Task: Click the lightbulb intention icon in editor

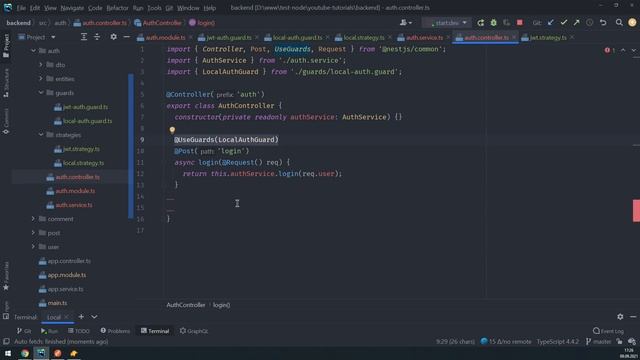Action: (172, 130)
